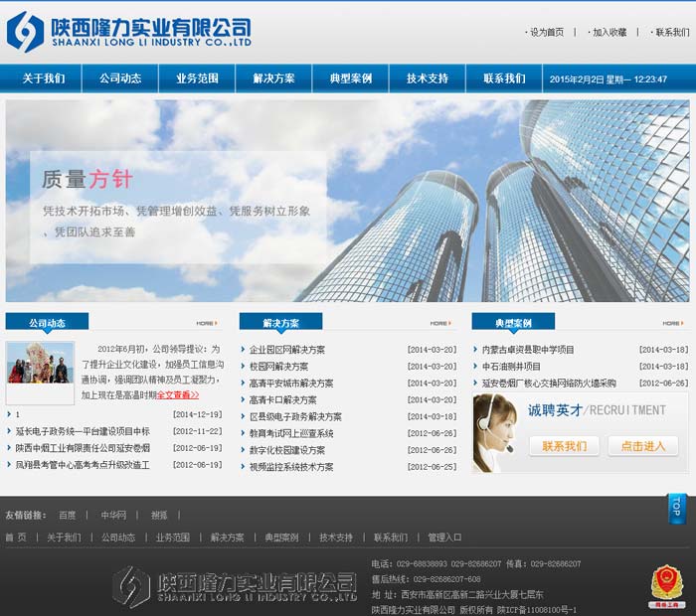Click the [2014-12-19] date beside item 1
This screenshot has height=616, width=696.
[198, 414]
